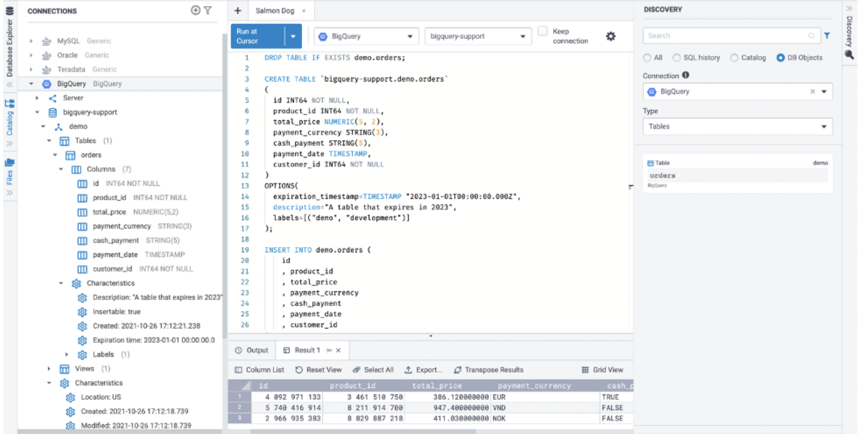Select the All radio button
This screenshot has height=434, width=868.
647,58
